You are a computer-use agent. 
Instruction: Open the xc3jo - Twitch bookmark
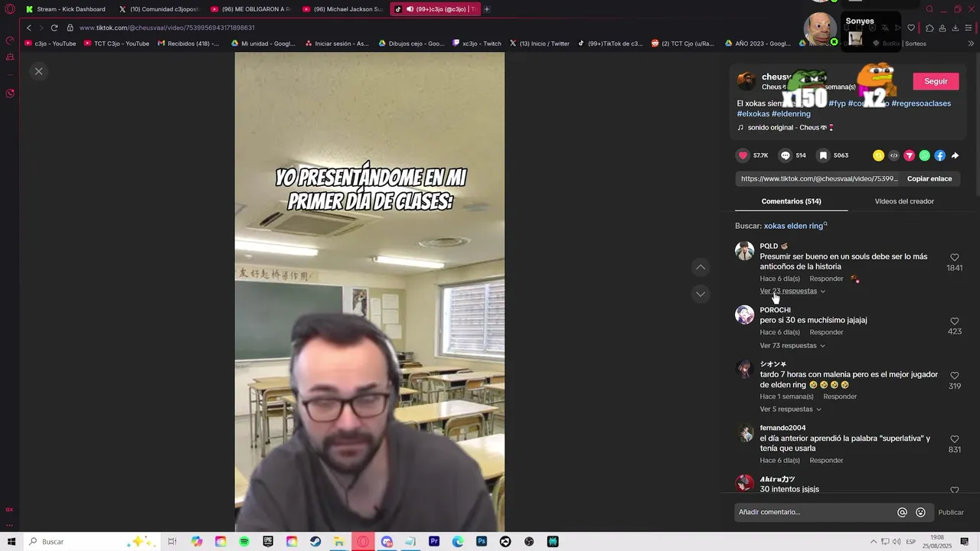tap(477, 44)
